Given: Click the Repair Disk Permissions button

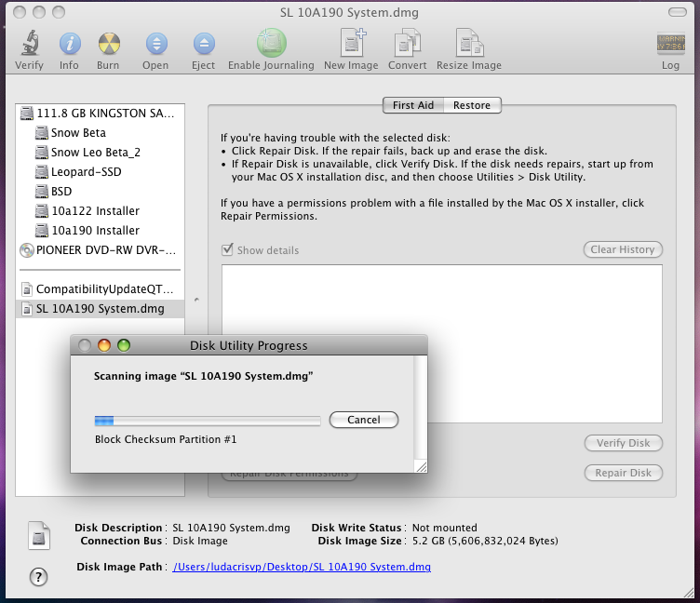Looking at the screenshot, I should [289, 475].
